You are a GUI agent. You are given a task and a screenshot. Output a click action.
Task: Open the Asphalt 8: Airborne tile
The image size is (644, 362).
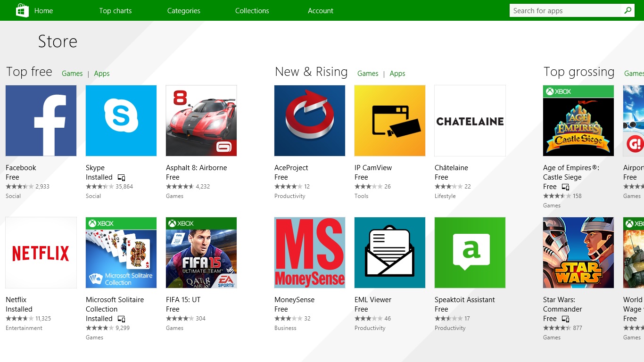coord(201,121)
